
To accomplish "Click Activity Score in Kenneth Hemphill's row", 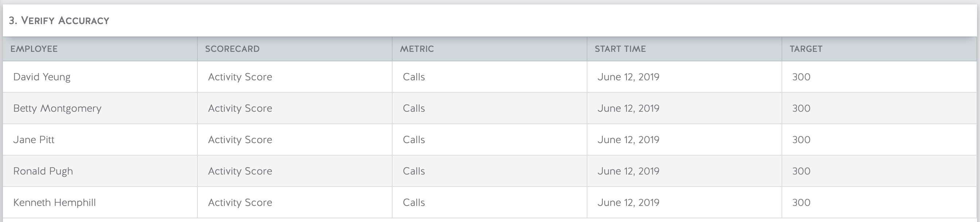I will coord(240,203).
